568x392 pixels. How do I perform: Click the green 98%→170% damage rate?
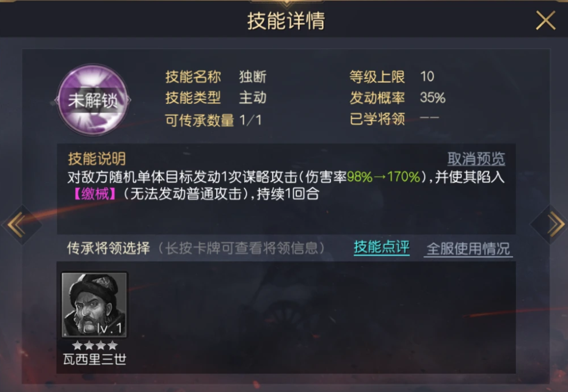pyautogui.click(x=383, y=177)
